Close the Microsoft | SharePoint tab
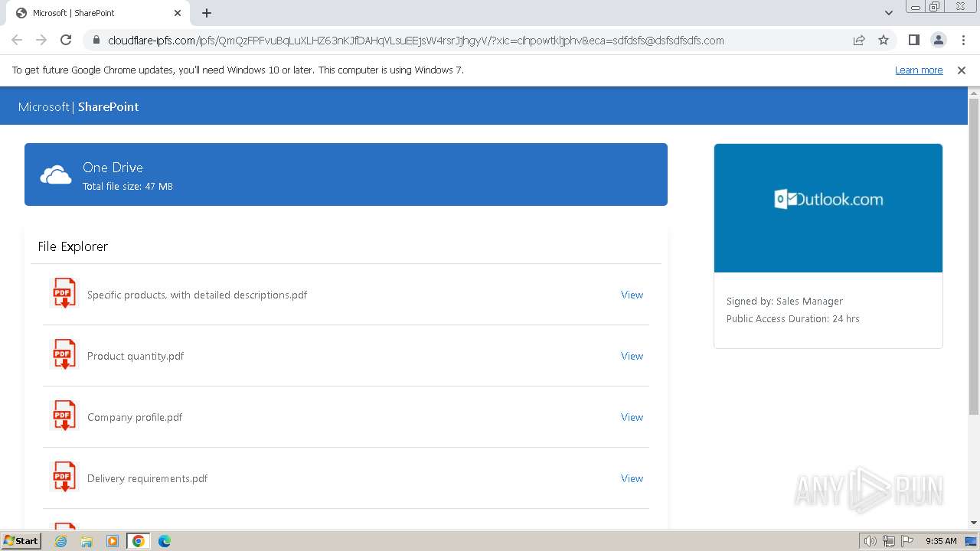980x551 pixels. 178,13
